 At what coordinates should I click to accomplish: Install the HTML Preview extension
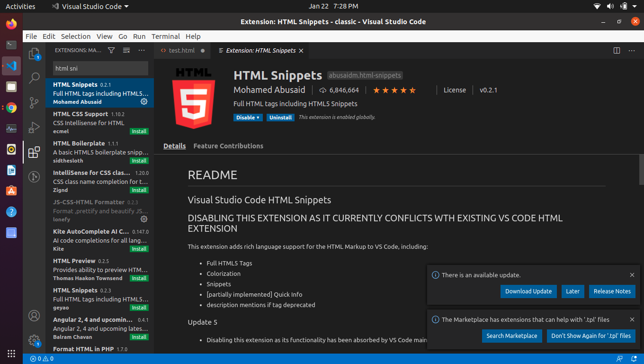tap(139, 278)
